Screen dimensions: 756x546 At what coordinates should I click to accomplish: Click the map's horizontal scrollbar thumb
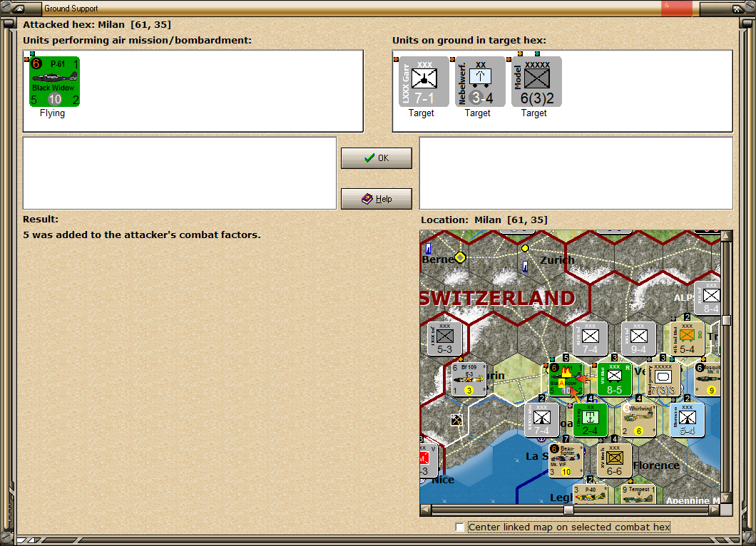click(x=569, y=510)
